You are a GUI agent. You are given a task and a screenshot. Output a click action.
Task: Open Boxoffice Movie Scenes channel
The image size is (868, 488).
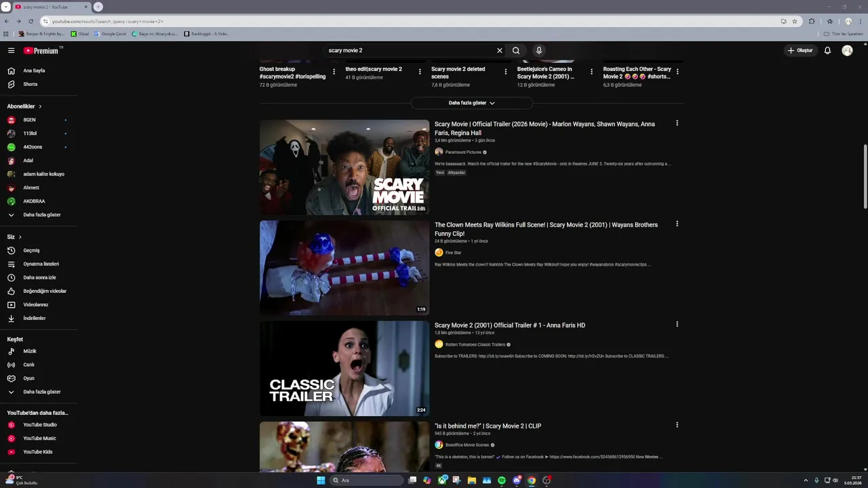pos(467,445)
